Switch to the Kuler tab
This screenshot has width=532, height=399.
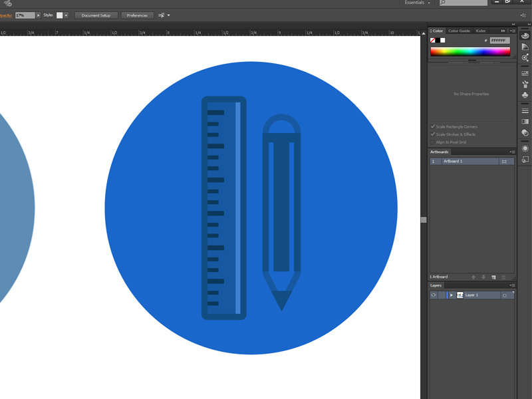(481, 31)
